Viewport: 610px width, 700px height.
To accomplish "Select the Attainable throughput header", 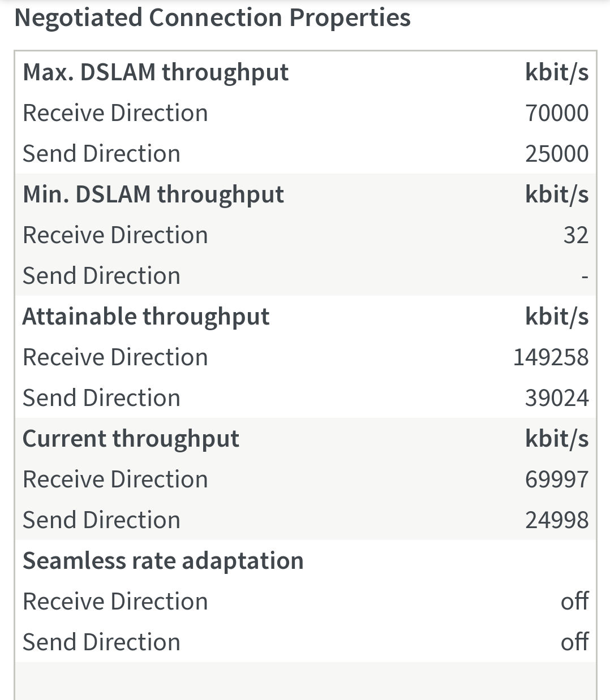I will [146, 317].
